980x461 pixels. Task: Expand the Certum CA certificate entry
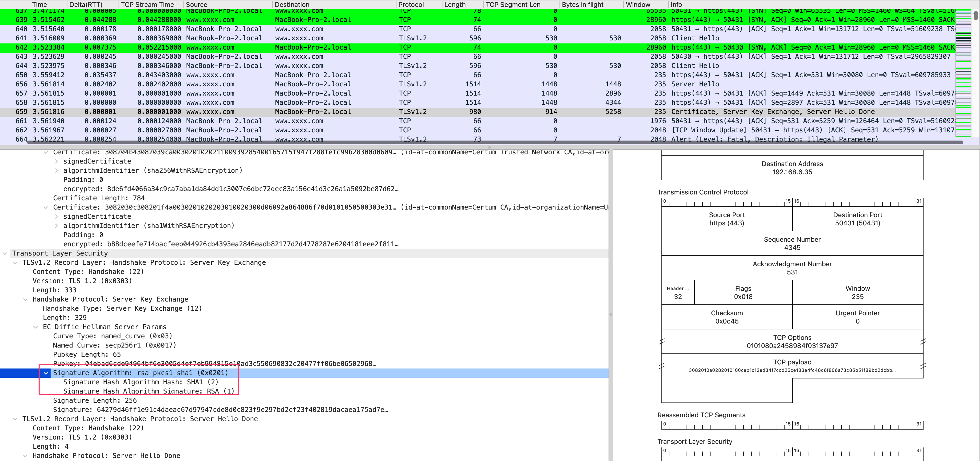[46, 207]
